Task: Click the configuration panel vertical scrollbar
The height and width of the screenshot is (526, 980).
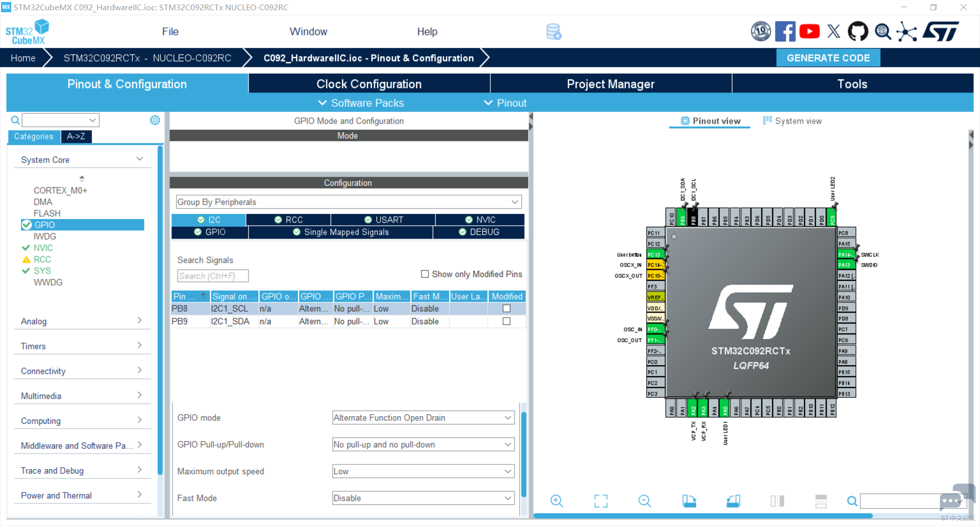Action: 523,455
